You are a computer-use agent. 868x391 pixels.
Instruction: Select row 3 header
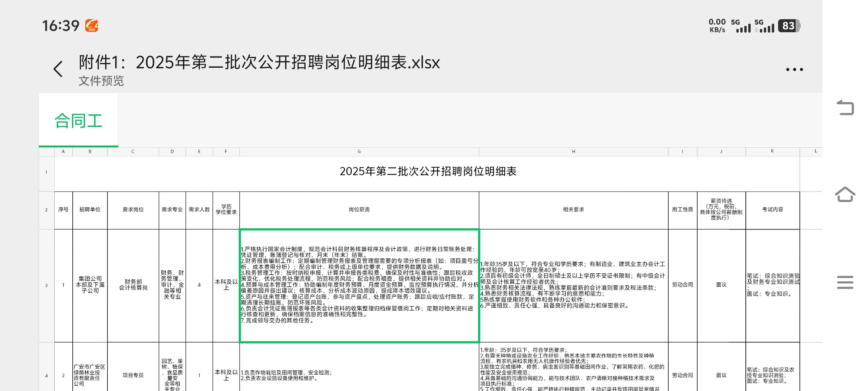click(47, 285)
